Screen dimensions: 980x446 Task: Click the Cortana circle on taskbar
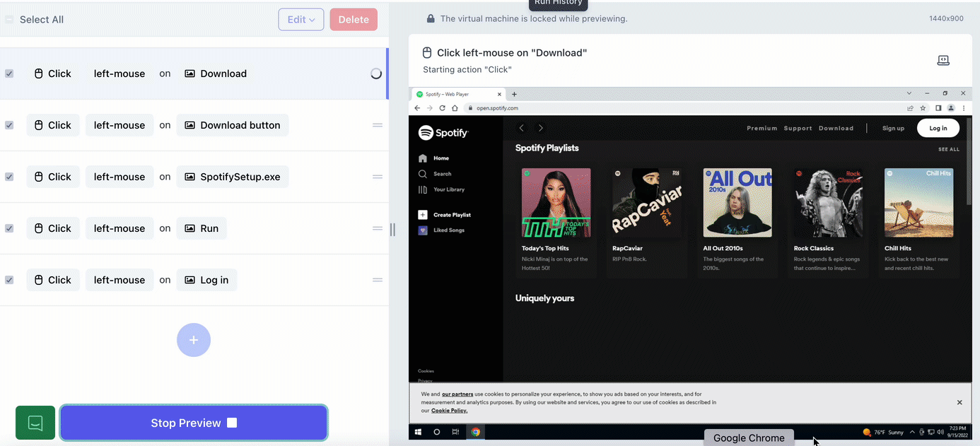[437, 432]
